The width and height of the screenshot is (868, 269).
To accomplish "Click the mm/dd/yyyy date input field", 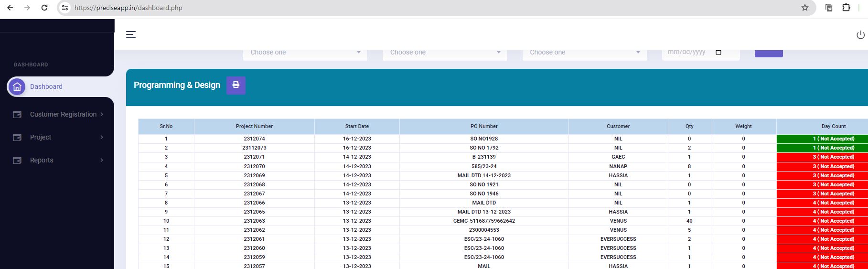I will (687, 53).
